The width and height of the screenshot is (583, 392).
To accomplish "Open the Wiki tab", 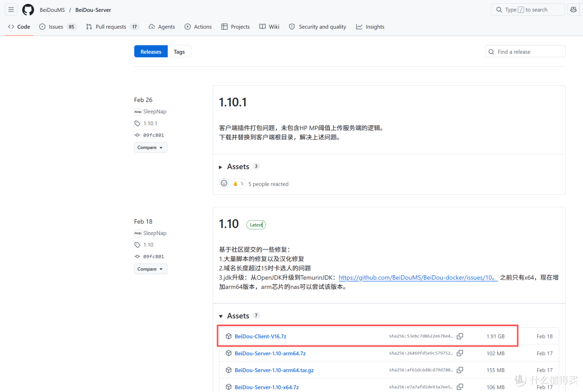I will point(269,27).
